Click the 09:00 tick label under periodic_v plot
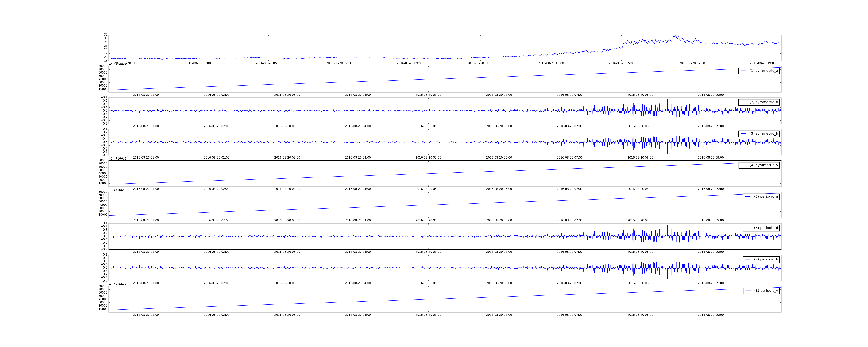Viewport: 868px width, 347px height. pyautogui.click(x=711, y=315)
